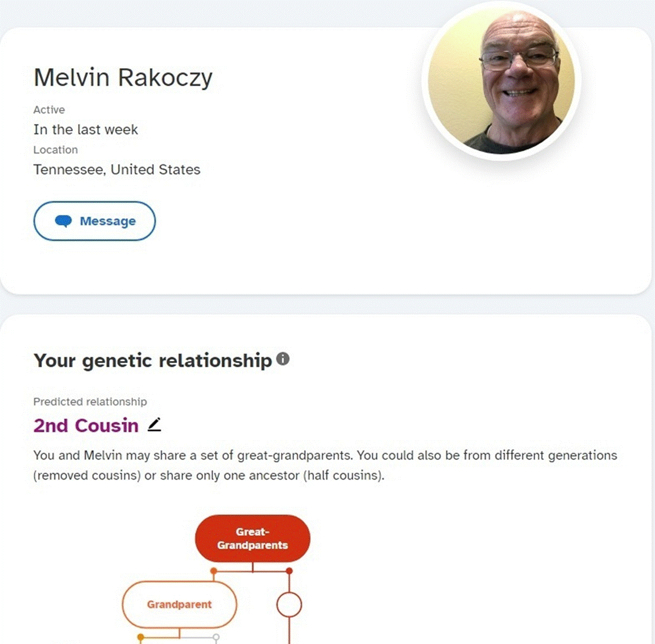The width and height of the screenshot is (655, 644).
Task: Click the Tennessee, United States location text
Action: (117, 169)
